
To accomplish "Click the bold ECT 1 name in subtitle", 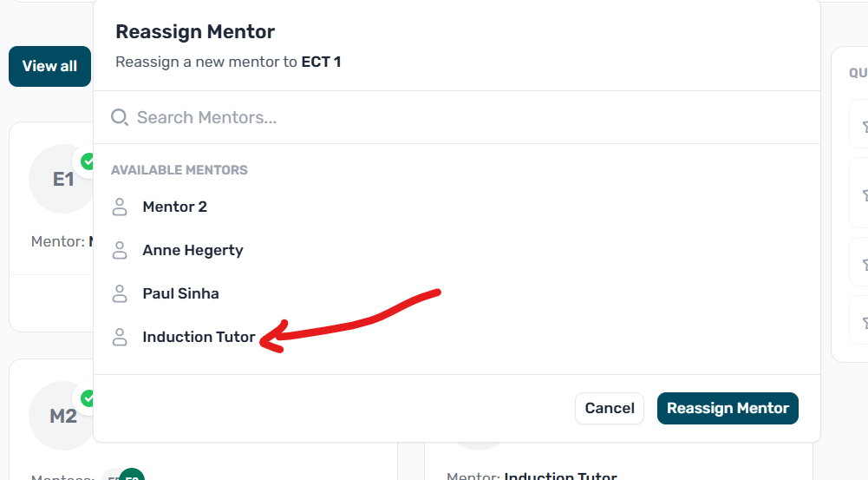I will click(321, 62).
